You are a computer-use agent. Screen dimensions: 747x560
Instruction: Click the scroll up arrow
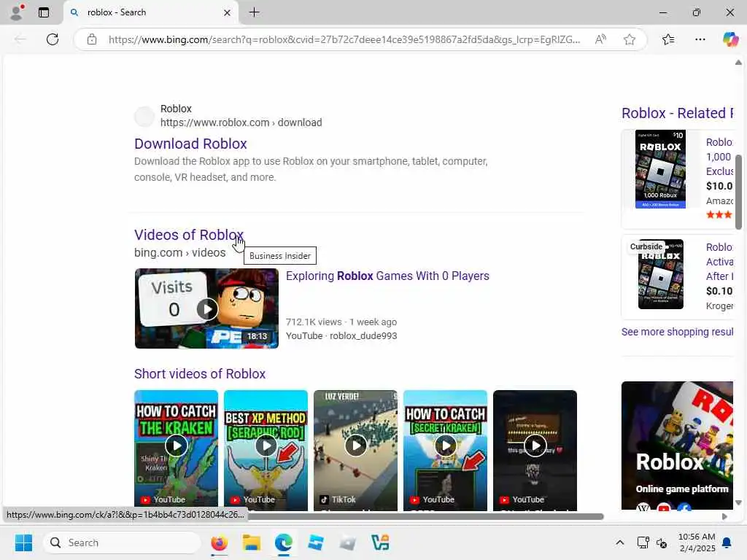click(738, 63)
